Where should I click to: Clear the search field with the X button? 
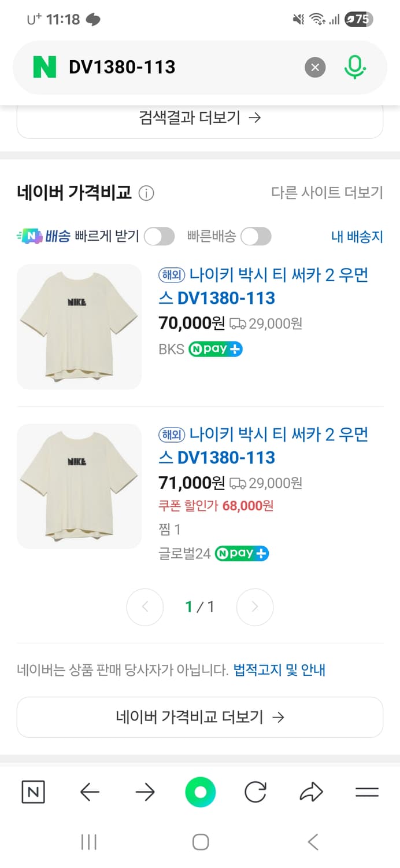(315, 67)
